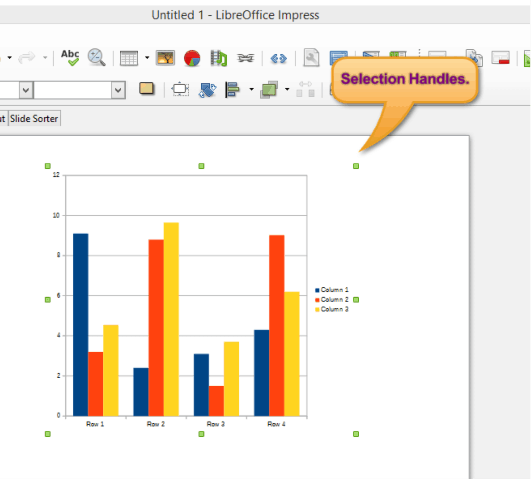This screenshot has height=479, width=532.
Task: Toggle the Crop/Transformations frame icon
Action: tap(180, 89)
